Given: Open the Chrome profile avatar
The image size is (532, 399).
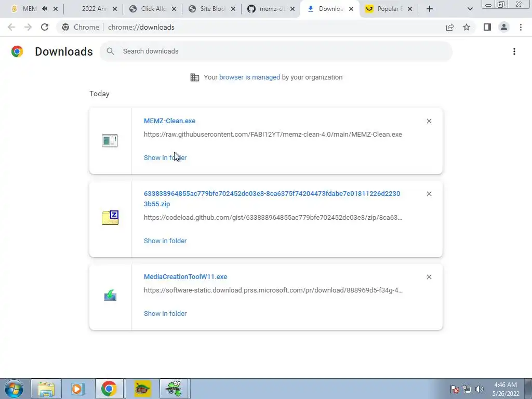Looking at the screenshot, I should pos(504,27).
